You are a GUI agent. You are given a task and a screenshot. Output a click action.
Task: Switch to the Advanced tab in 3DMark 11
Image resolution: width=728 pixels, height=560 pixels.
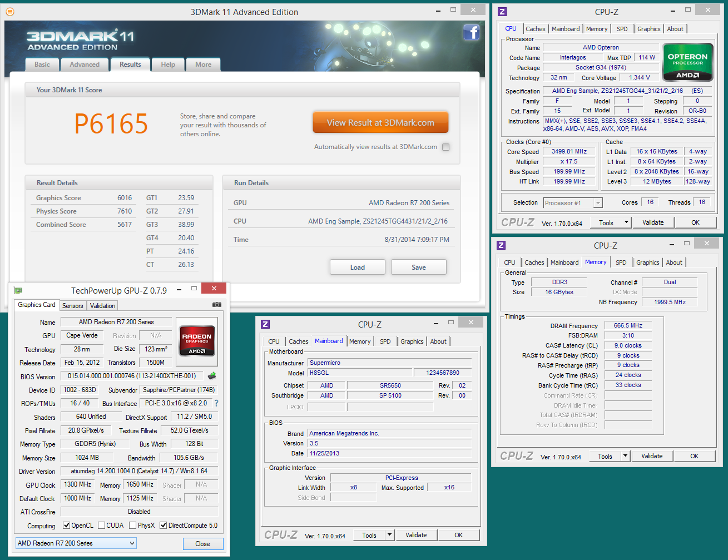click(85, 65)
